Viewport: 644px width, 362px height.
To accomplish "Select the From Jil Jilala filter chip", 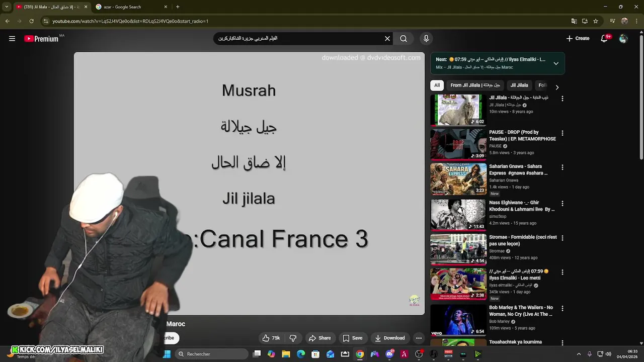I will [x=475, y=85].
